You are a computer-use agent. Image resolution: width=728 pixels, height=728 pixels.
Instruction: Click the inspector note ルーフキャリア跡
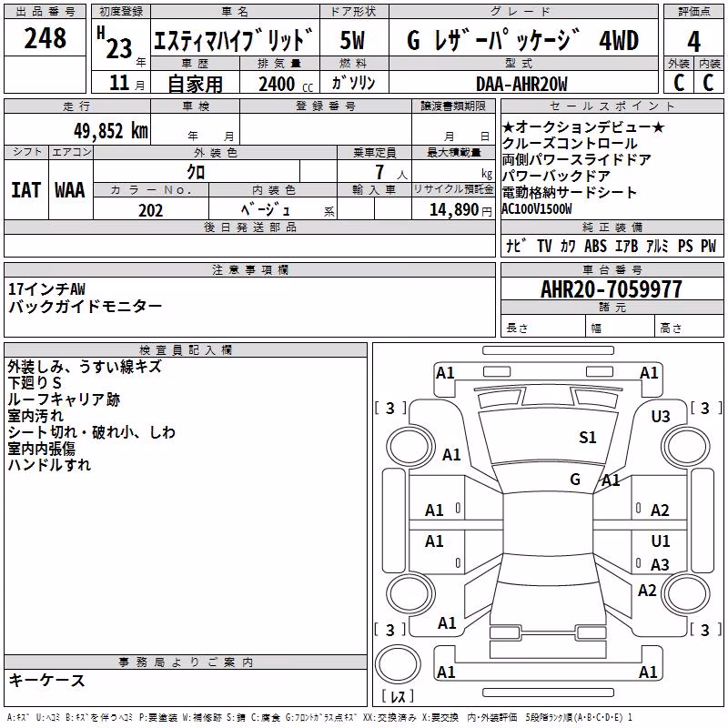[x=64, y=399]
